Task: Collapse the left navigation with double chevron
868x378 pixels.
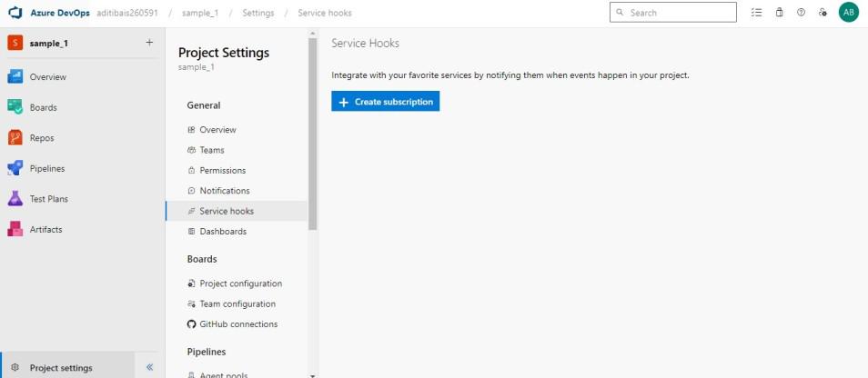Action: click(150, 367)
